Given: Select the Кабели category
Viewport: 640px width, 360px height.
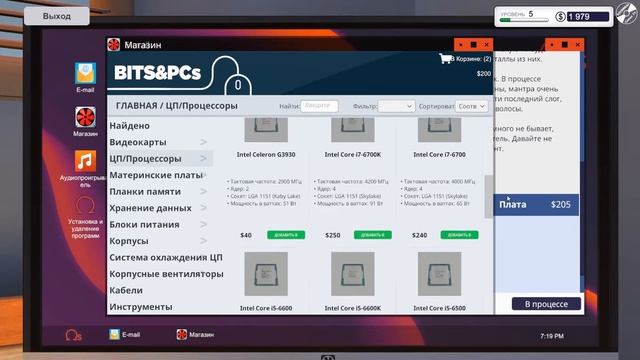Looking at the screenshot, I should [x=126, y=290].
